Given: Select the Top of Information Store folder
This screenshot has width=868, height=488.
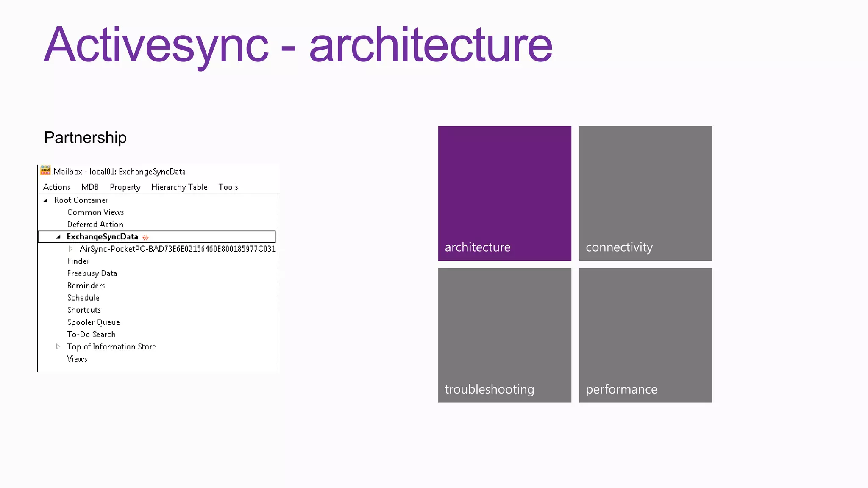Looking at the screenshot, I should click(x=111, y=347).
